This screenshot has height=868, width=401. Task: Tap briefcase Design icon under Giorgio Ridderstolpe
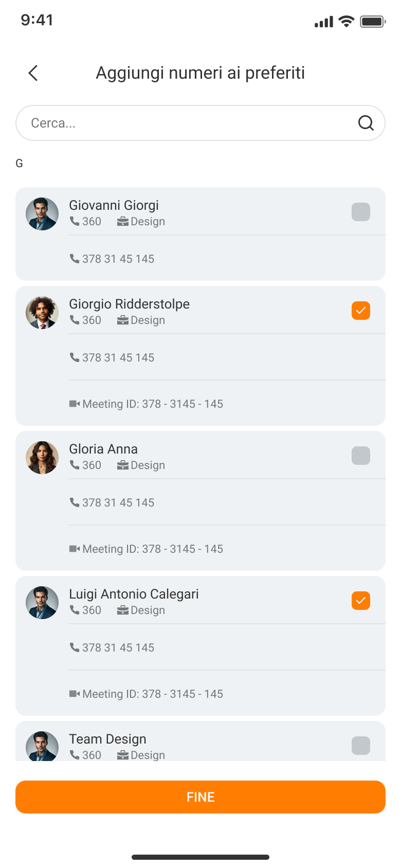click(122, 320)
